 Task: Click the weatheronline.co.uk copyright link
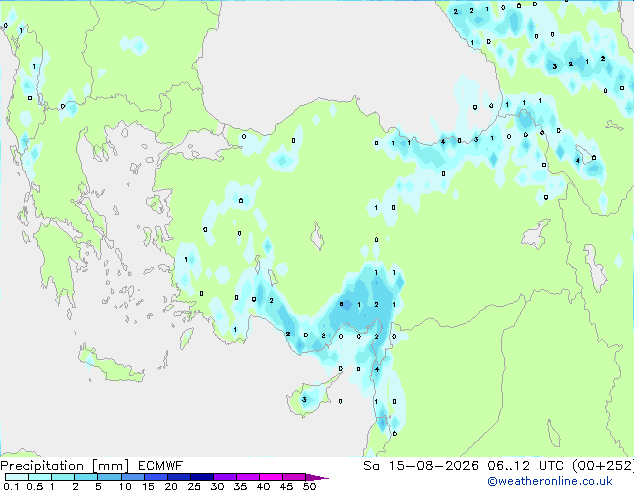pyautogui.click(x=550, y=481)
